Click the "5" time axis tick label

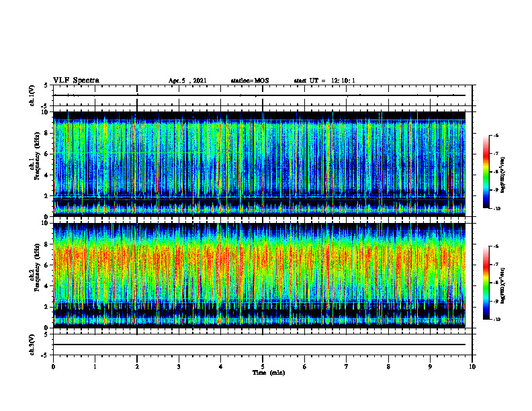pyautogui.click(x=263, y=367)
